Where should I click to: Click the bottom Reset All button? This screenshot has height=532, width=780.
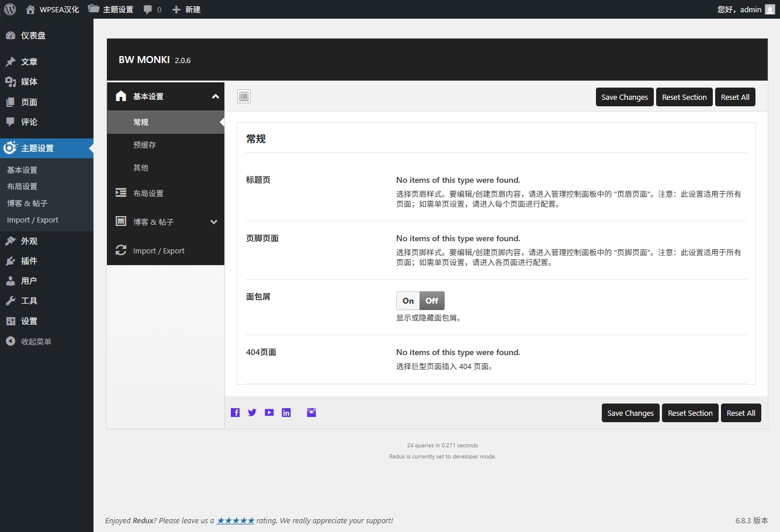[x=741, y=413]
